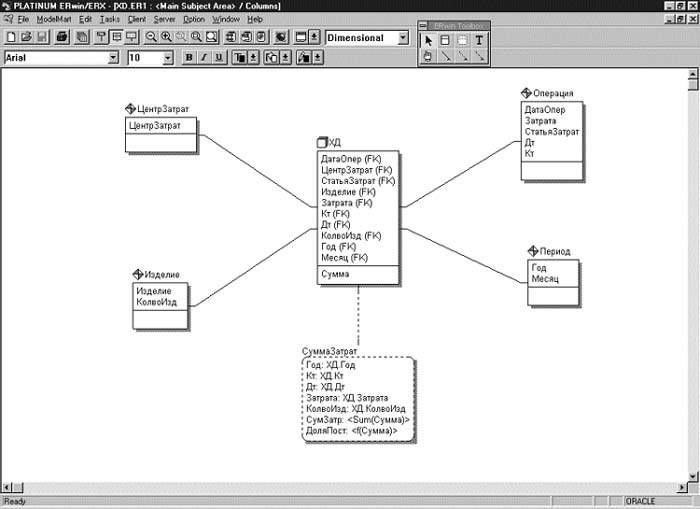Image resolution: width=700 pixels, height=509 pixels.
Task: Click the New file icon
Action: pyautogui.click(x=10, y=38)
